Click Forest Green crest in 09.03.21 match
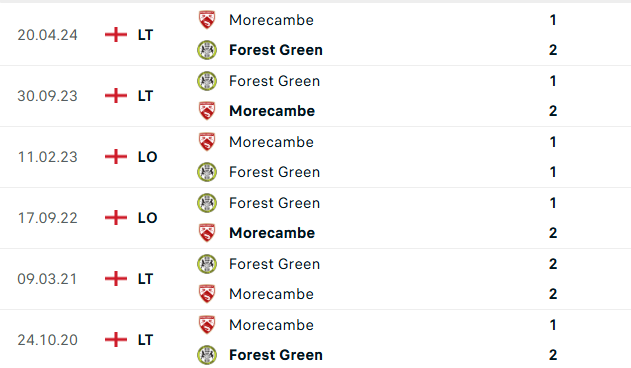Image resolution: width=631 pixels, height=368 pixels. 207,264
